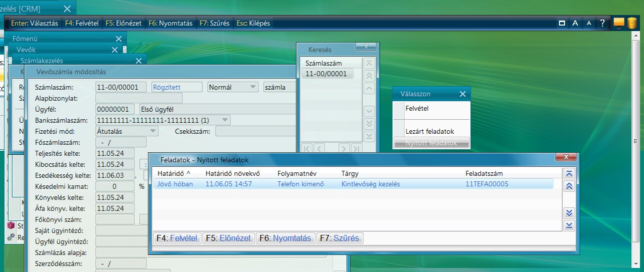
Task: Choose Felvétel from the Válasszon menu
Action: 416,108
